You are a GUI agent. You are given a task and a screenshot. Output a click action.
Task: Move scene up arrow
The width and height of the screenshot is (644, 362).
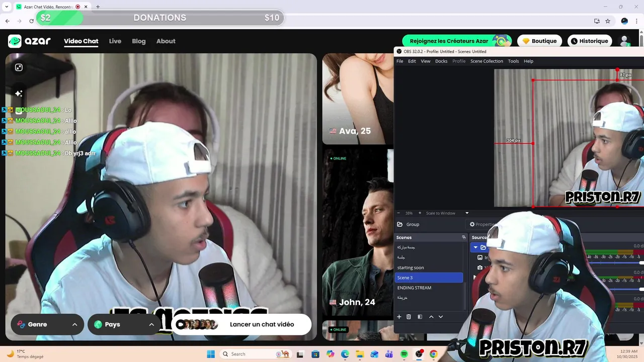pos(431,317)
